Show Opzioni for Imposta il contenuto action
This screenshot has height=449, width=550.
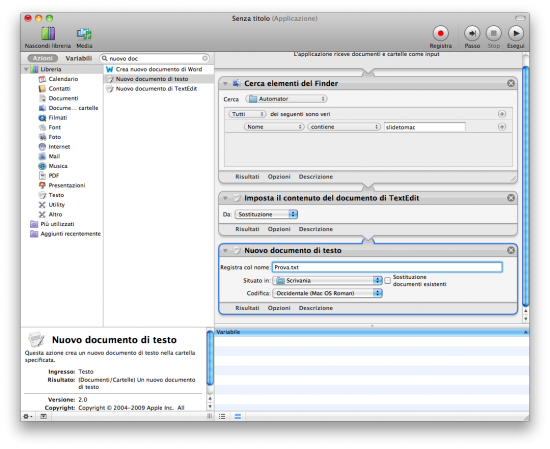[279, 229]
